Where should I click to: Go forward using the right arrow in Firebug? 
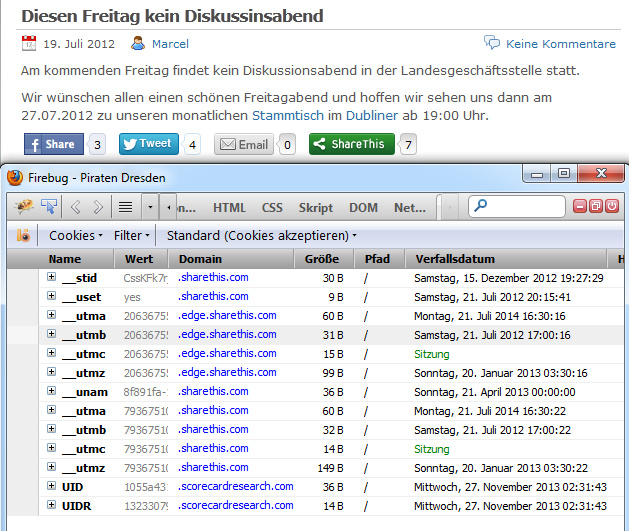pos(98,207)
